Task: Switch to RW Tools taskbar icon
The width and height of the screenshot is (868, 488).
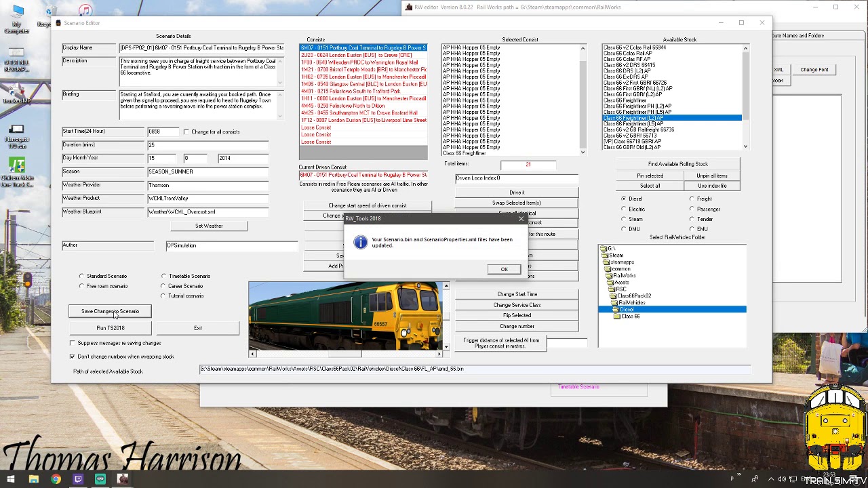Action: (x=123, y=479)
